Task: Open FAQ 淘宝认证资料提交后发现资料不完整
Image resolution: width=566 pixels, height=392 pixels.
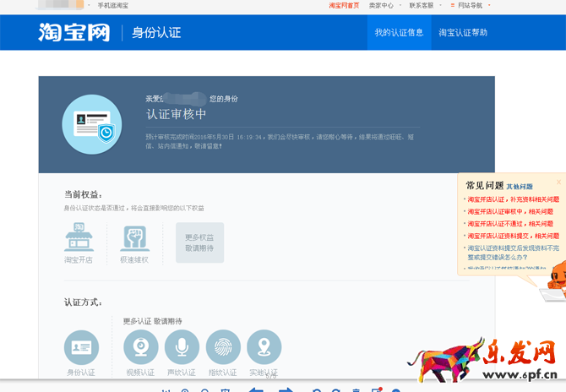Action: click(514, 253)
